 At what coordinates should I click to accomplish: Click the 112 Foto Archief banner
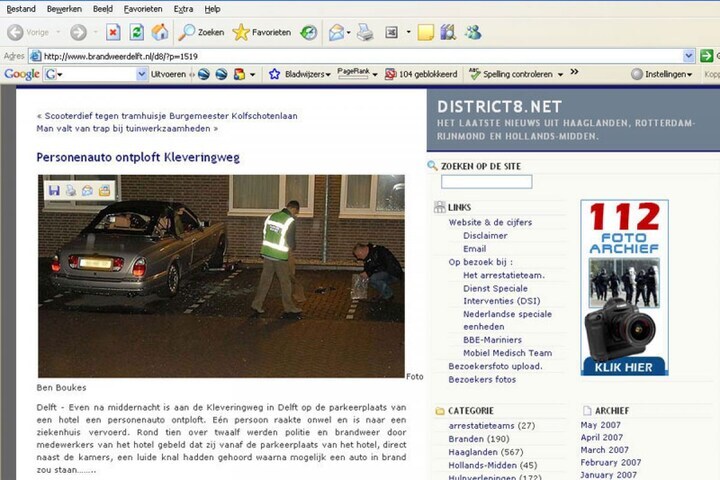[624, 288]
